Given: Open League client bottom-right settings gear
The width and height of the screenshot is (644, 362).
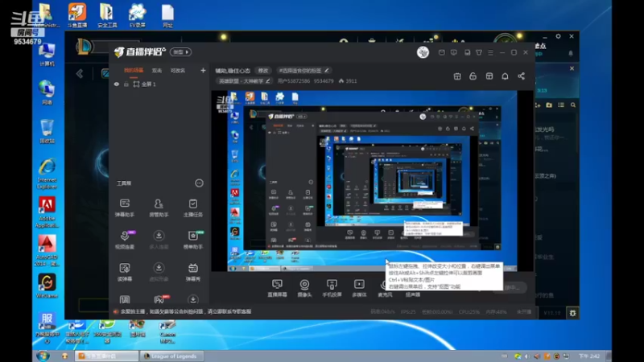Looking at the screenshot, I should coord(572,313).
